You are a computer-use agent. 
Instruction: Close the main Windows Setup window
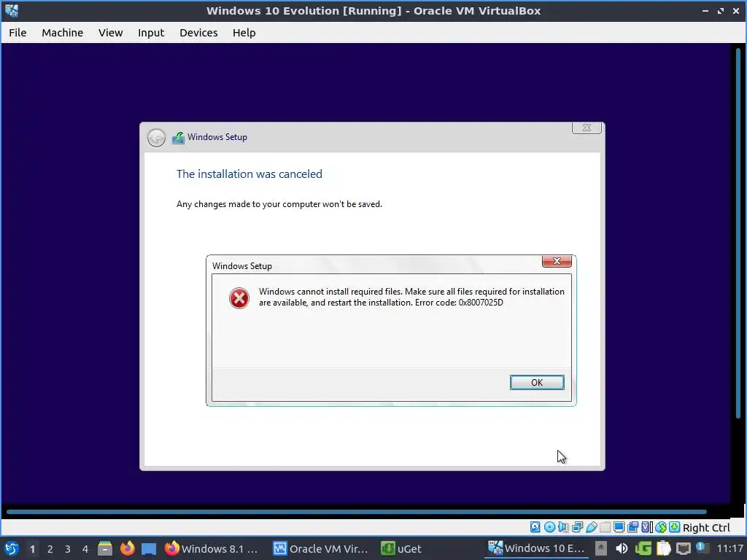[x=587, y=128]
